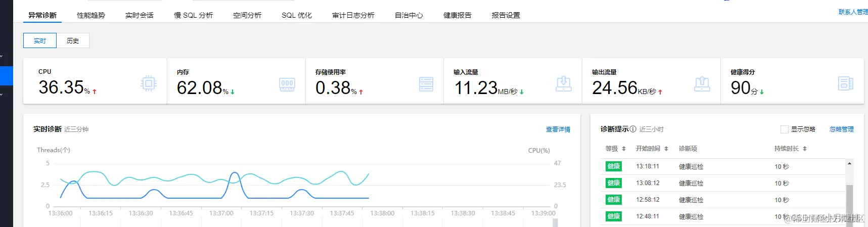Open the 实时会话 tab

[140, 15]
